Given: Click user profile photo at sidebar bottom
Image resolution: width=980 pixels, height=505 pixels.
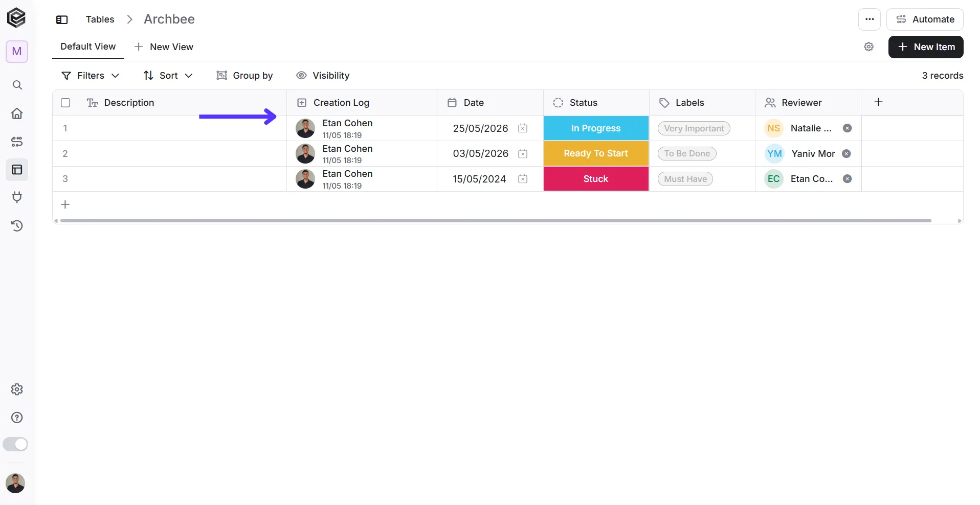Looking at the screenshot, I should pyautogui.click(x=15, y=483).
